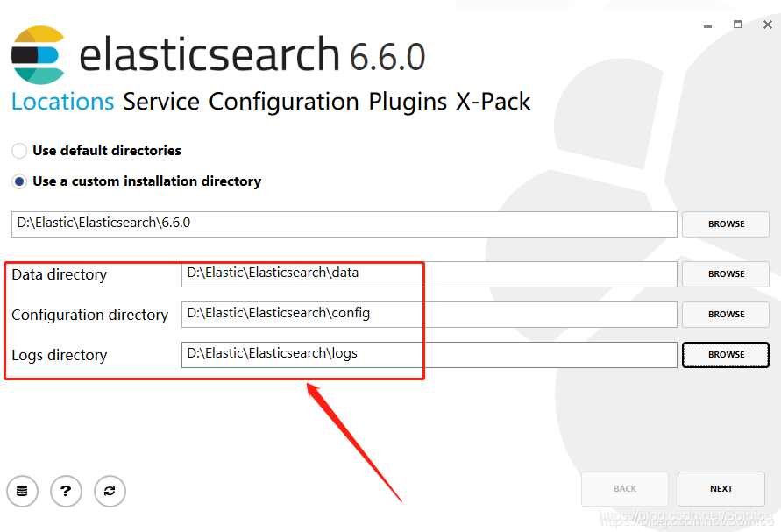Go to the Service step tab
This screenshot has width=781, height=532.
click(161, 102)
